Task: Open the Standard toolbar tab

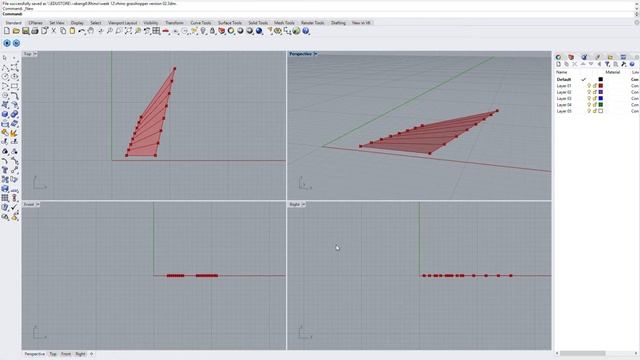Action: [13, 23]
